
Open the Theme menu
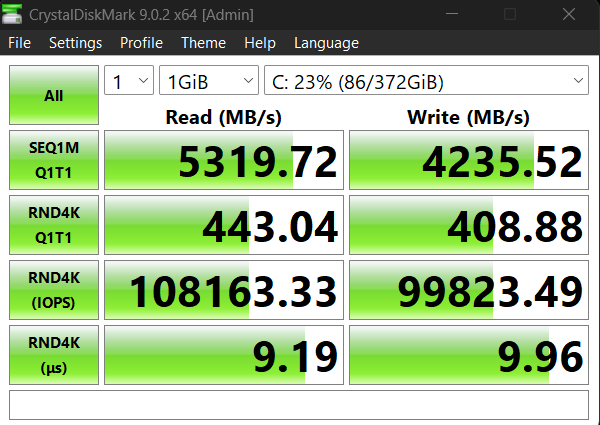click(203, 42)
